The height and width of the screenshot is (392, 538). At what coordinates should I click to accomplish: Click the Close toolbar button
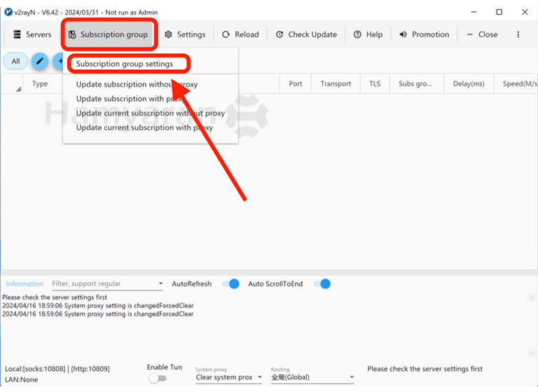click(481, 34)
